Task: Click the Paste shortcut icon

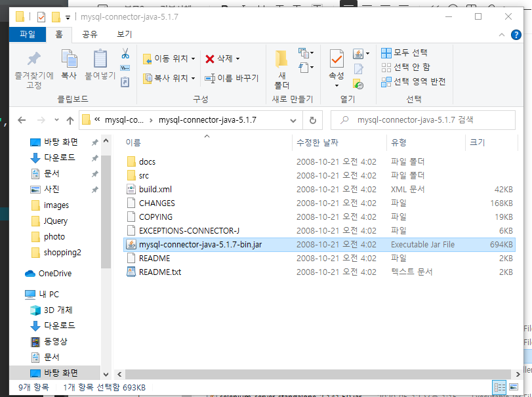Action: tap(125, 82)
